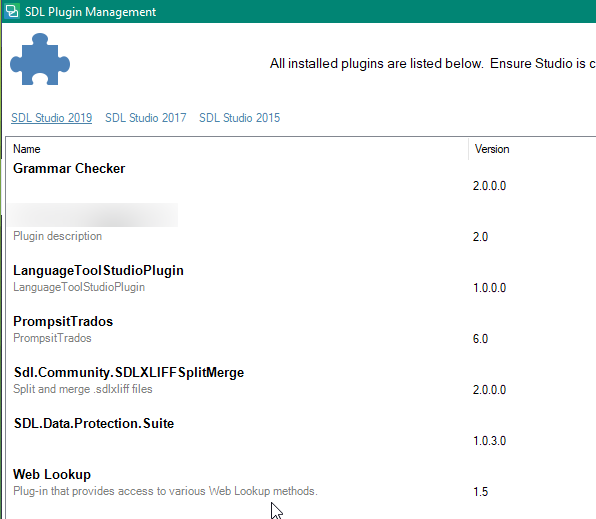Screen dimensions: 596x519
Task: Click the grey PrompsitTrados description line
Action: pos(52,338)
